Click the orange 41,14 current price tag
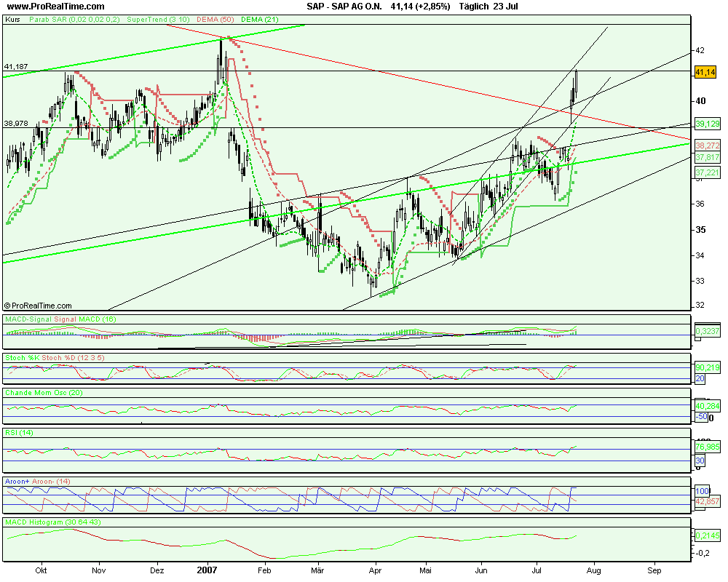 point(706,73)
